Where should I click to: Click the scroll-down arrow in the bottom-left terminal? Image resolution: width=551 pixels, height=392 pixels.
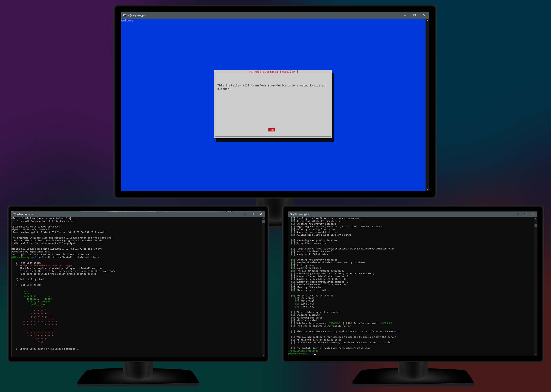click(263, 356)
